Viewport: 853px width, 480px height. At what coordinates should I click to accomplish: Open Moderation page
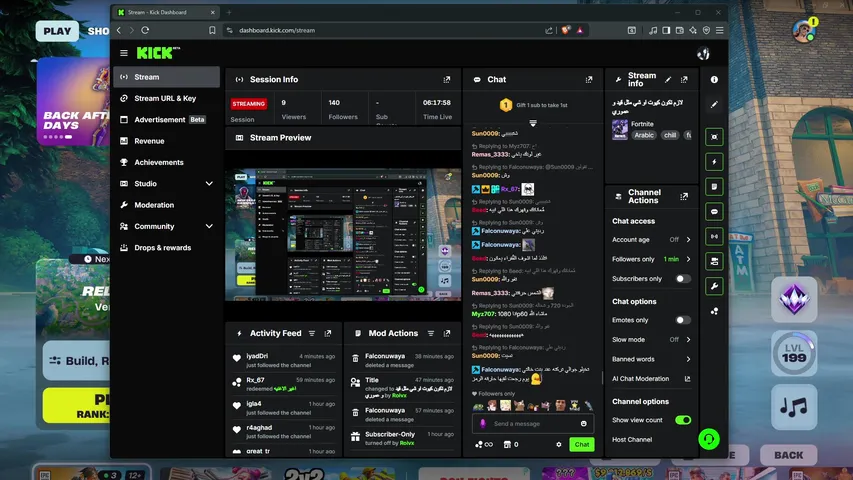166,205
